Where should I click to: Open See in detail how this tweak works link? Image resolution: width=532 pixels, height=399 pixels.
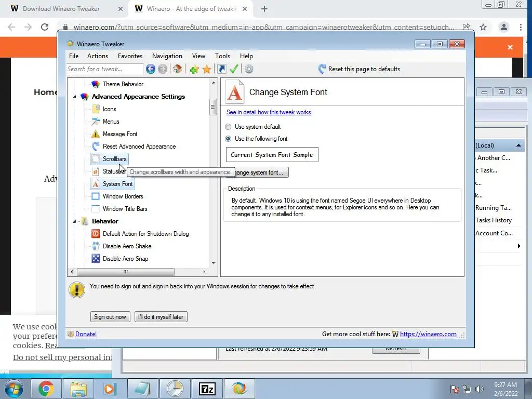(269, 112)
